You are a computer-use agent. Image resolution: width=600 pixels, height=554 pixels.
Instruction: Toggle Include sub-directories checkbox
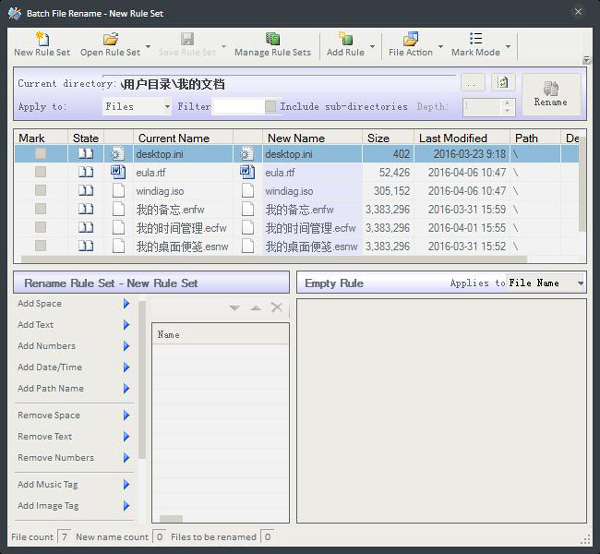(x=271, y=106)
